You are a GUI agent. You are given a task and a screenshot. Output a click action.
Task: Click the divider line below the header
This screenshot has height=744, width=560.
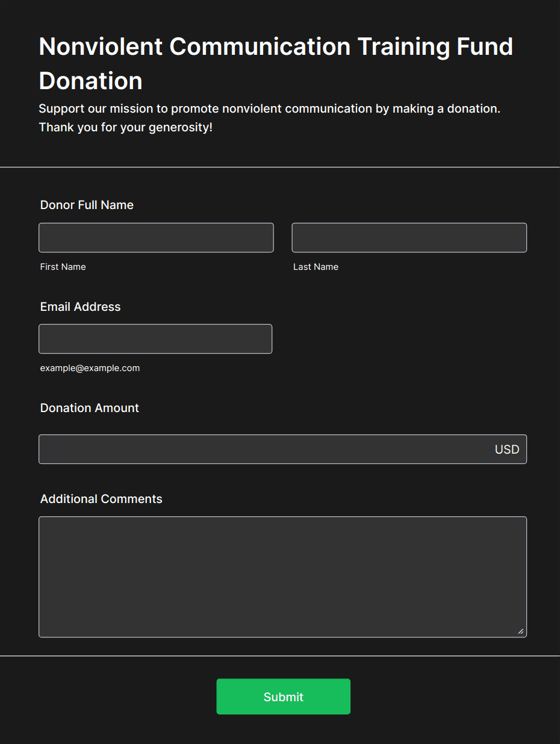280,167
